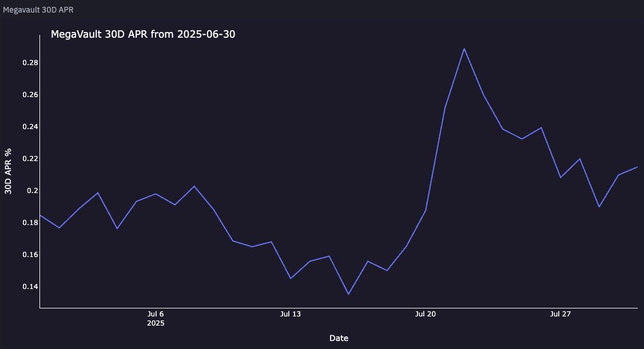Viewport: 644px width, 349px height.
Task: Click the y-axis label '30D APR %'
Action: pyautogui.click(x=8, y=171)
